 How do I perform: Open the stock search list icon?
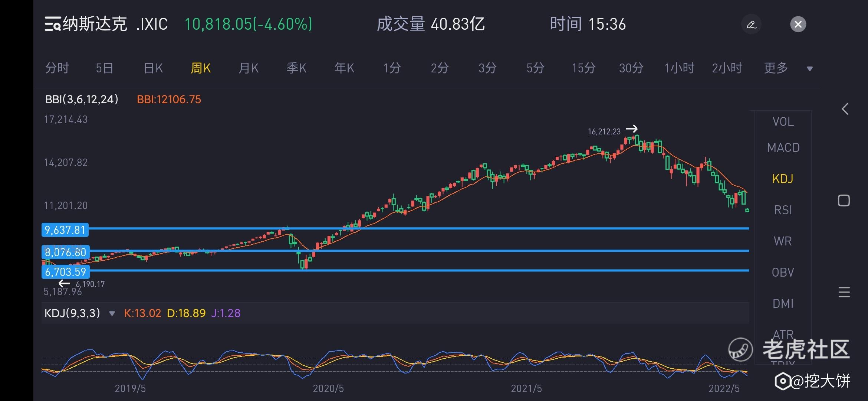pyautogui.click(x=53, y=25)
